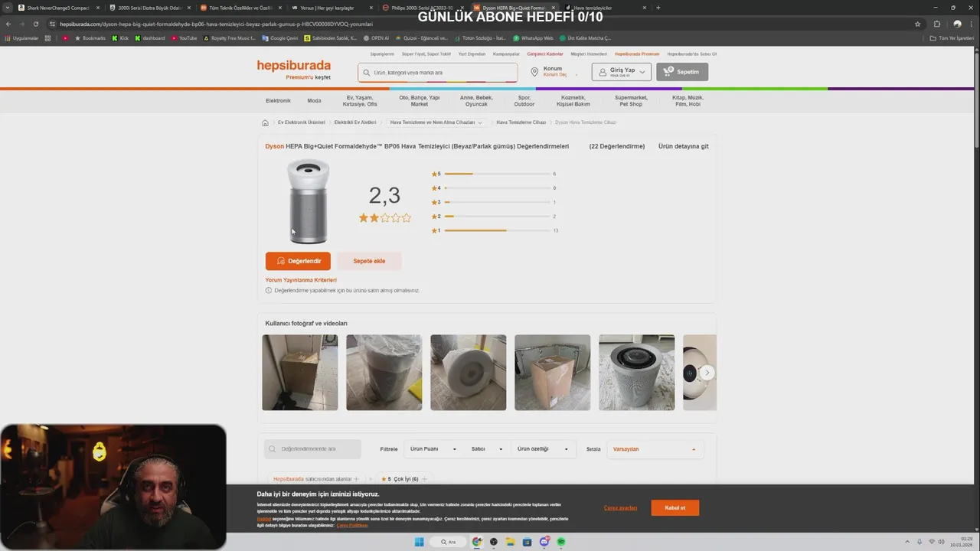Open Spotify from the taskbar
Viewport: 980px width, 551px height.
(561, 542)
